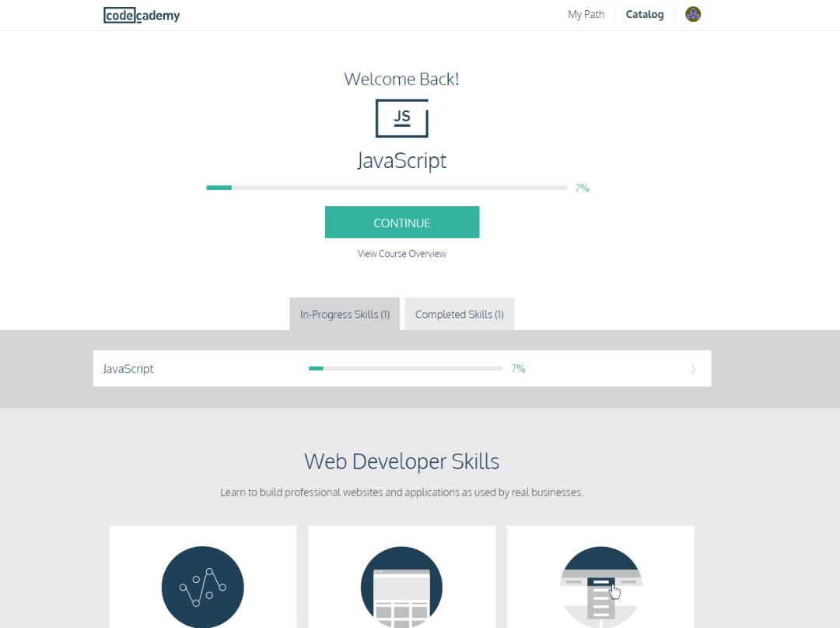Image resolution: width=840 pixels, height=628 pixels.
Task: Expand the JavaScript skill row chevron
Action: coord(693,369)
